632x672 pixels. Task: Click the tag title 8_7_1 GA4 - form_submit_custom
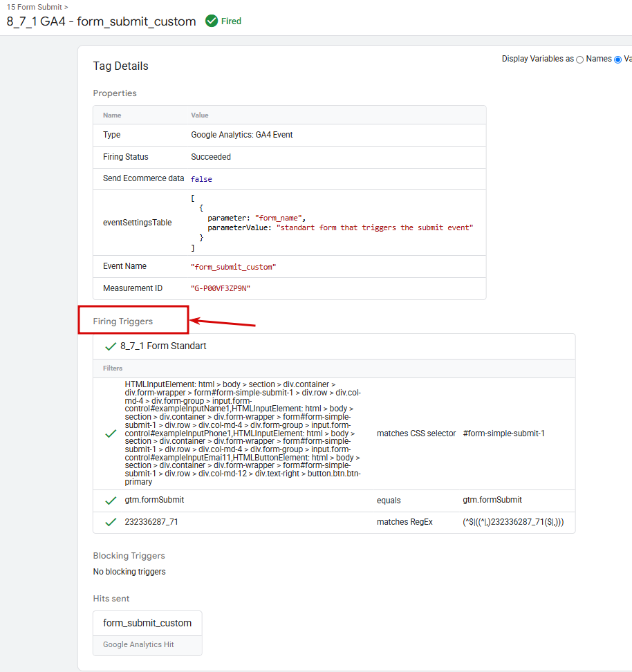pyautogui.click(x=101, y=21)
